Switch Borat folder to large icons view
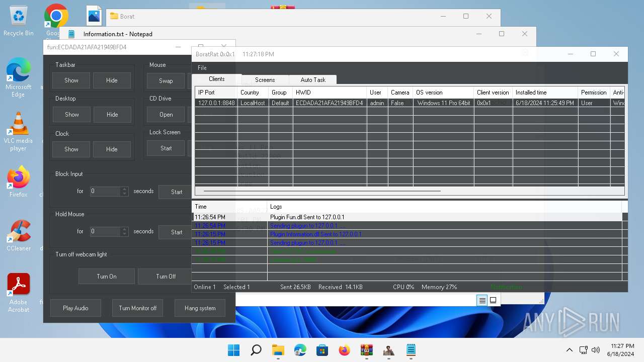Image resolution: width=644 pixels, height=362 pixels. tap(493, 300)
